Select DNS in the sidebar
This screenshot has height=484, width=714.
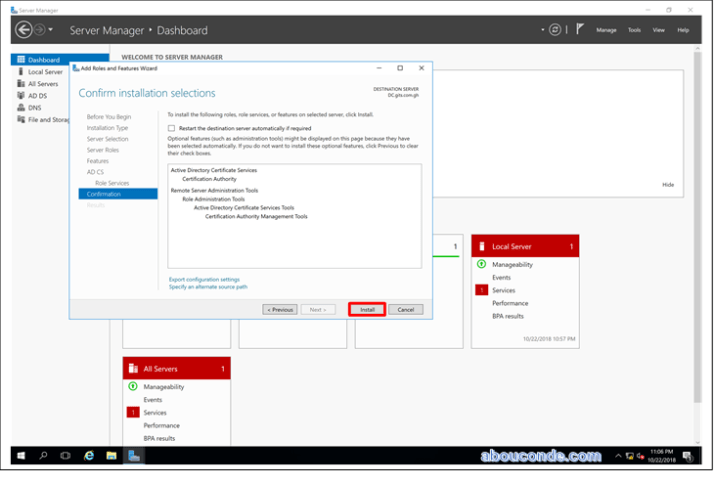pyautogui.click(x=35, y=108)
